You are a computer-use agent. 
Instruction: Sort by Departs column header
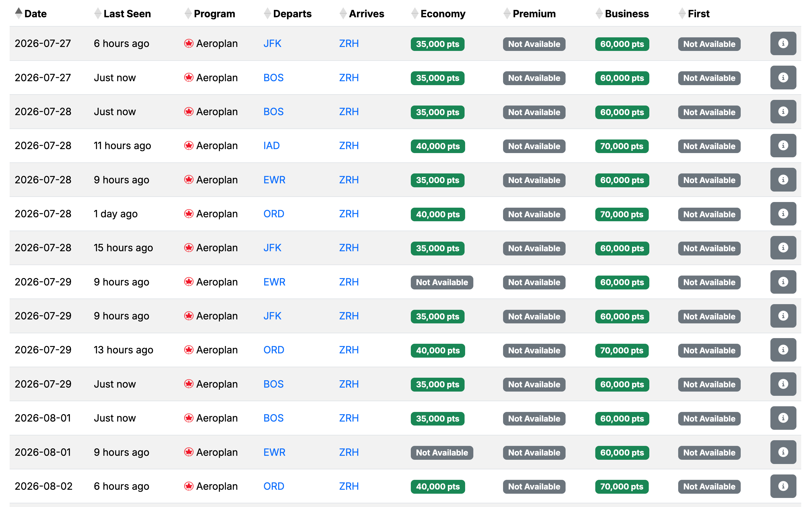292,14
